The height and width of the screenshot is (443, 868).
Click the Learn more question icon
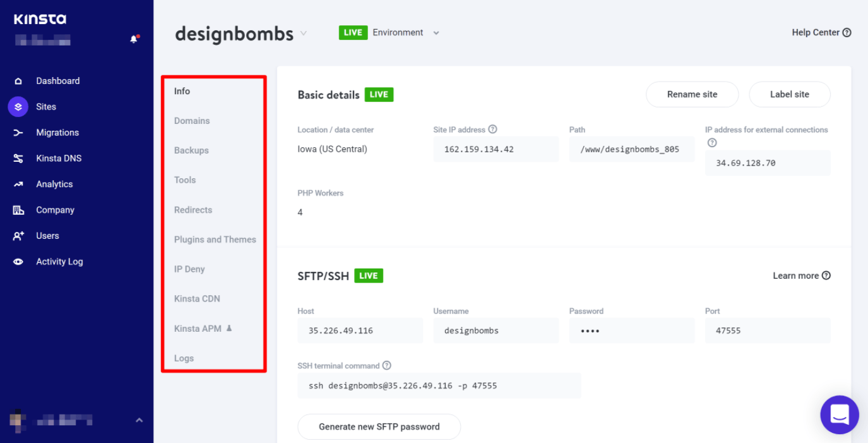[x=826, y=276]
